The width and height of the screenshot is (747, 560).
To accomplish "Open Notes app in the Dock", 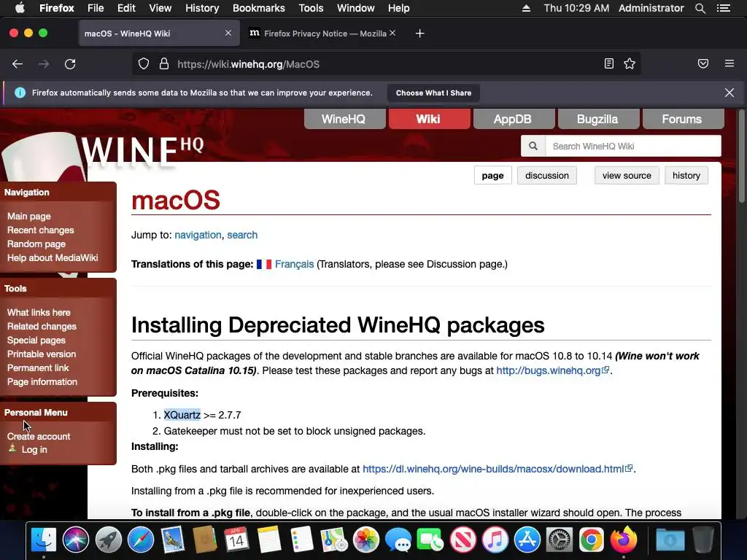I will 269,540.
